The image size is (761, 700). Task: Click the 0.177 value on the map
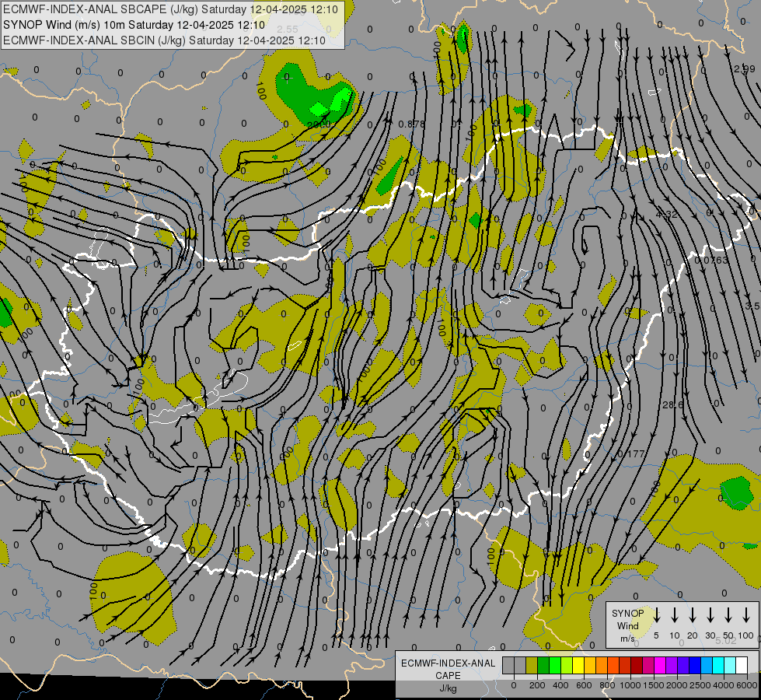click(631, 453)
